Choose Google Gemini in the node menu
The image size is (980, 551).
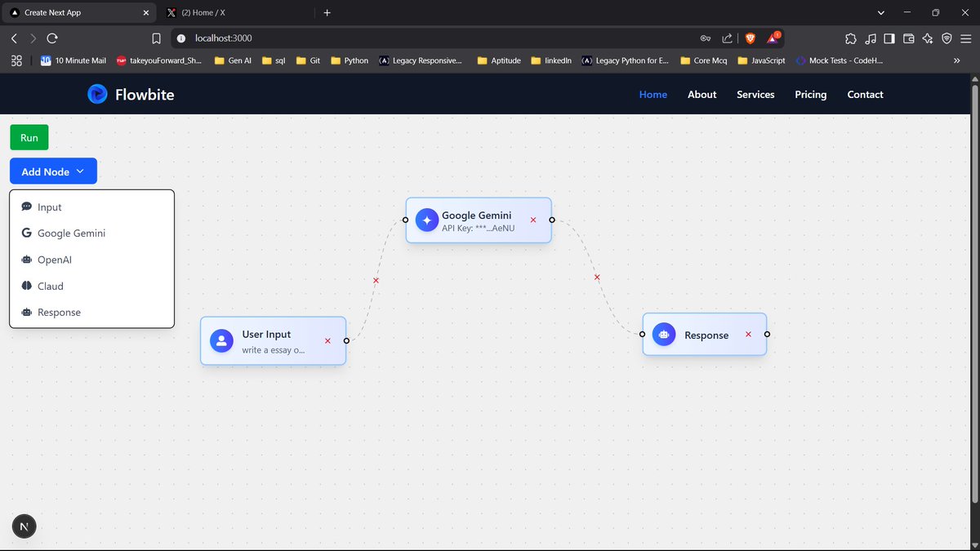click(x=91, y=233)
